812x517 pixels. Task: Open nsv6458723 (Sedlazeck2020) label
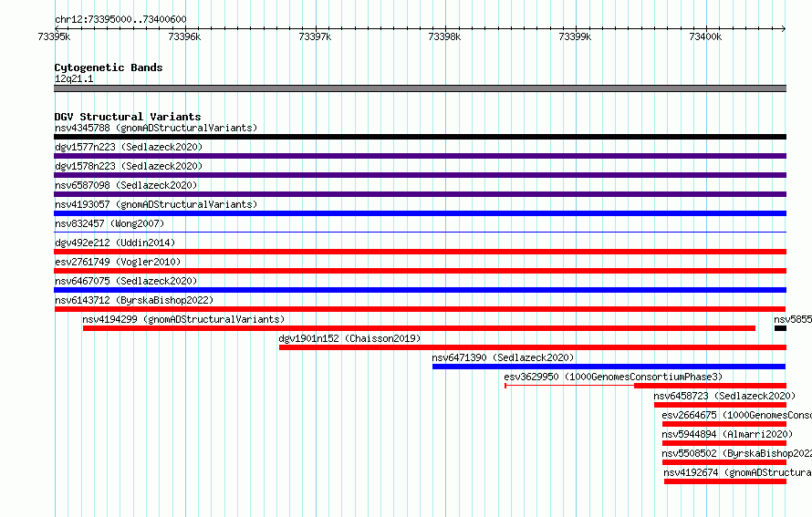click(x=724, y=396)
